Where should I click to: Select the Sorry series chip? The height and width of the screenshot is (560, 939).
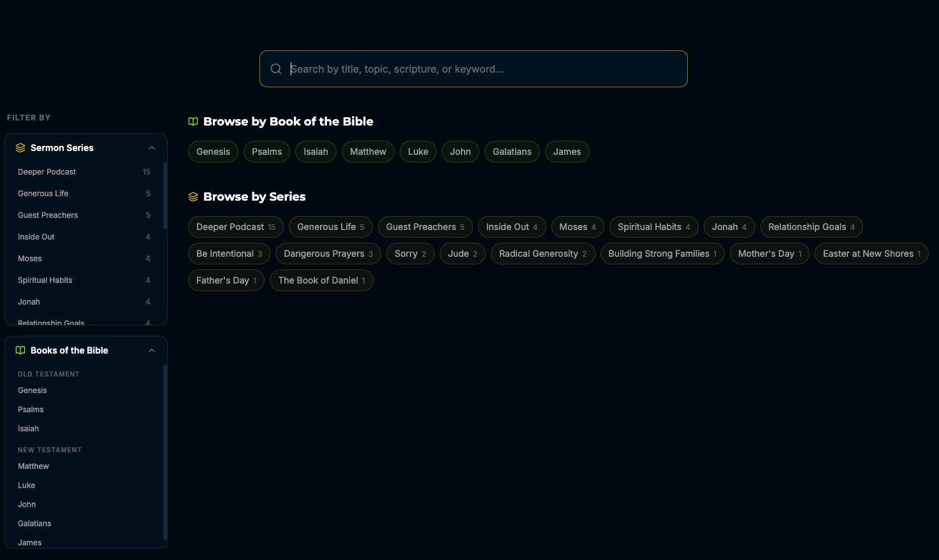[x=411, y=254]
